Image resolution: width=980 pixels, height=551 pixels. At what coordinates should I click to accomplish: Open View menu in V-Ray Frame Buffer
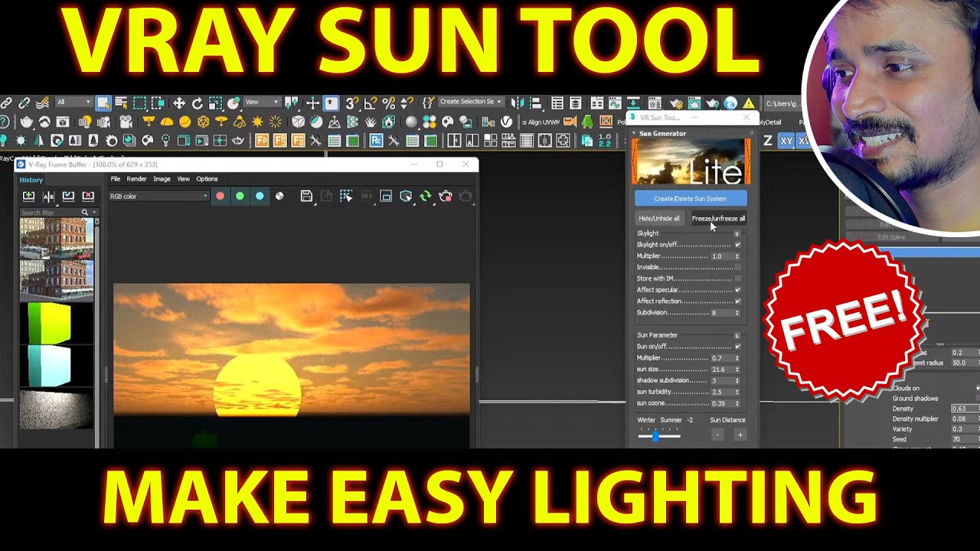click(x=184, y=179)
